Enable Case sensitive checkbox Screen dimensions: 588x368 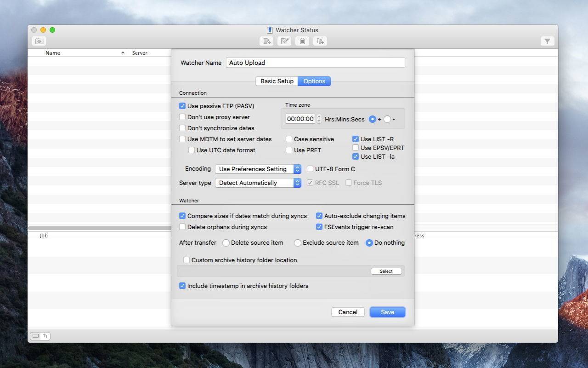289,139
